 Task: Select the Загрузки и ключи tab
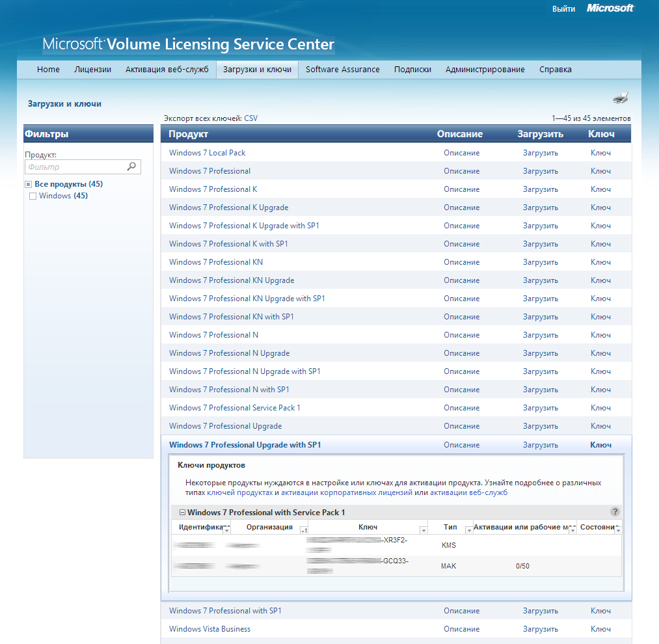[x=257, y=70]
